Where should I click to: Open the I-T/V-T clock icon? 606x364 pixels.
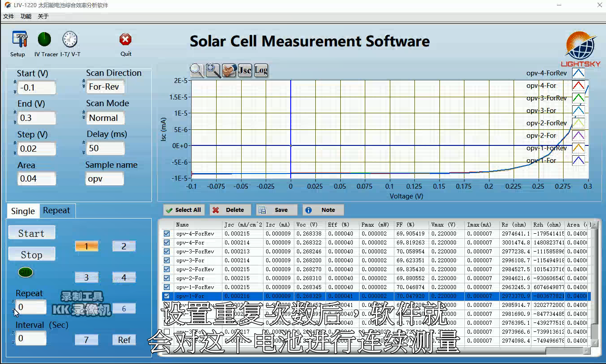click(x=70, y=40)
